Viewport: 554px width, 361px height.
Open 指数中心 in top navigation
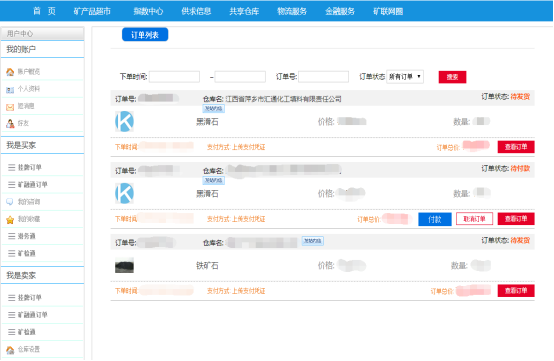[148, 11]
